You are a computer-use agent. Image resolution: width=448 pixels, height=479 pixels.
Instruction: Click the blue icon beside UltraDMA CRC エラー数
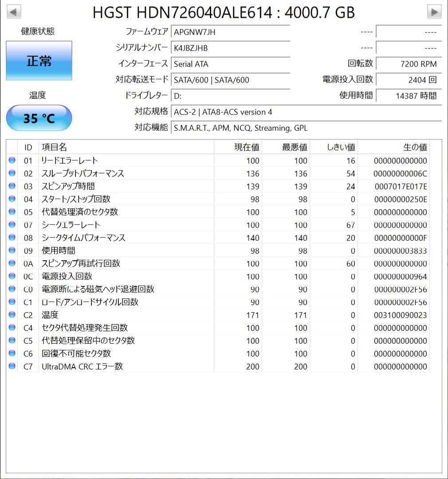(x=12, y=366)
